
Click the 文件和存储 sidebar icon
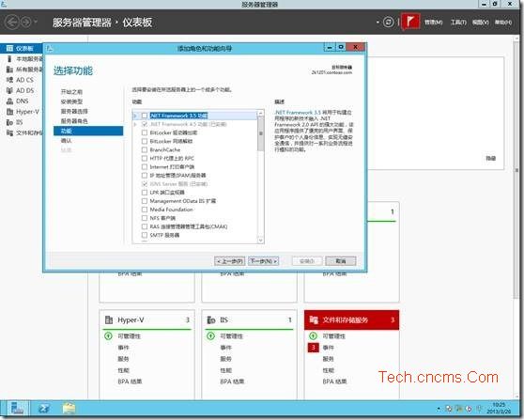tap(9, 132)
